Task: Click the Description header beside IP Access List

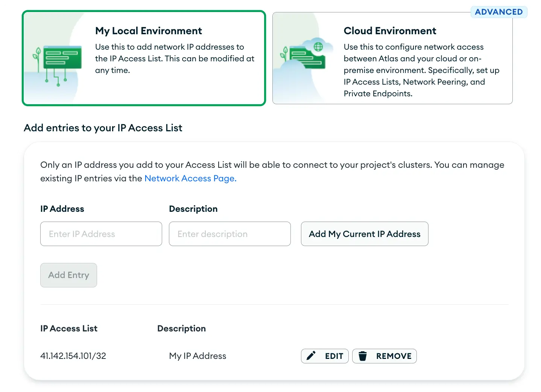Action: [181, 328]
